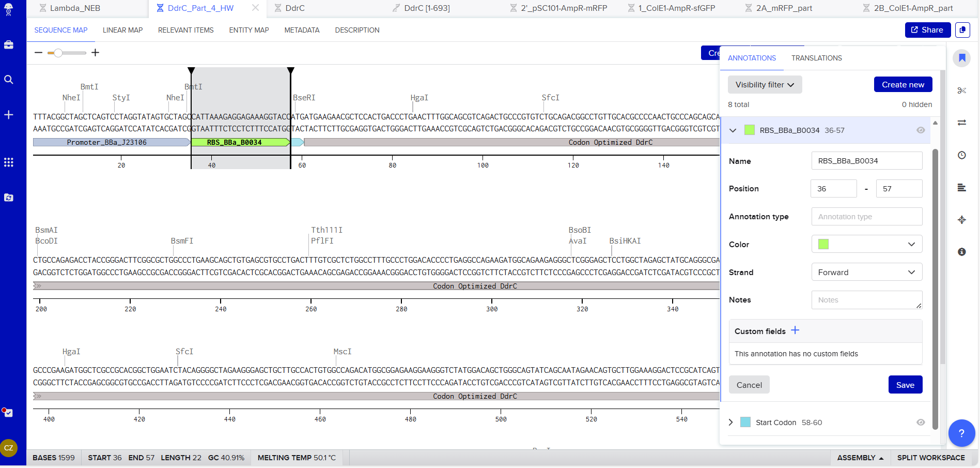
Task: Toggle visibility of RBS_BBa_B0034 annotation
Action: [920, 130]
